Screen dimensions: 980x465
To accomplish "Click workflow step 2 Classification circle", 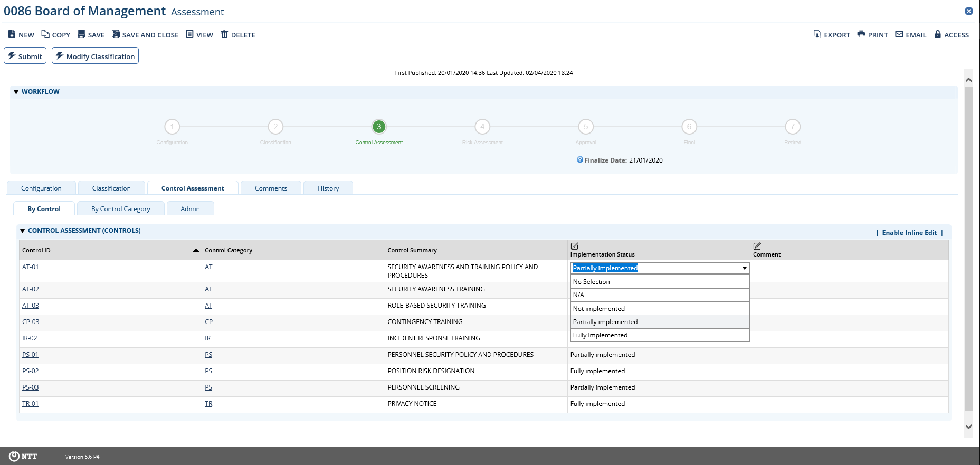I will 275,127.
